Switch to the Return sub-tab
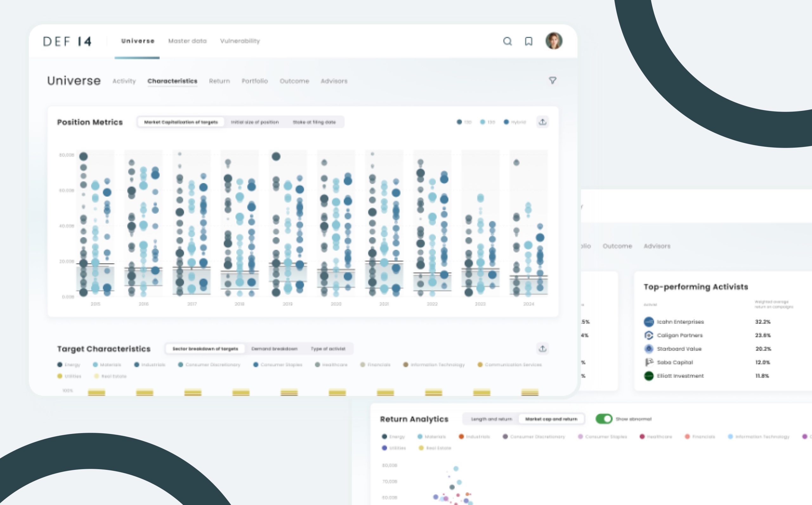812x505 pixels. tap(219, 81)
